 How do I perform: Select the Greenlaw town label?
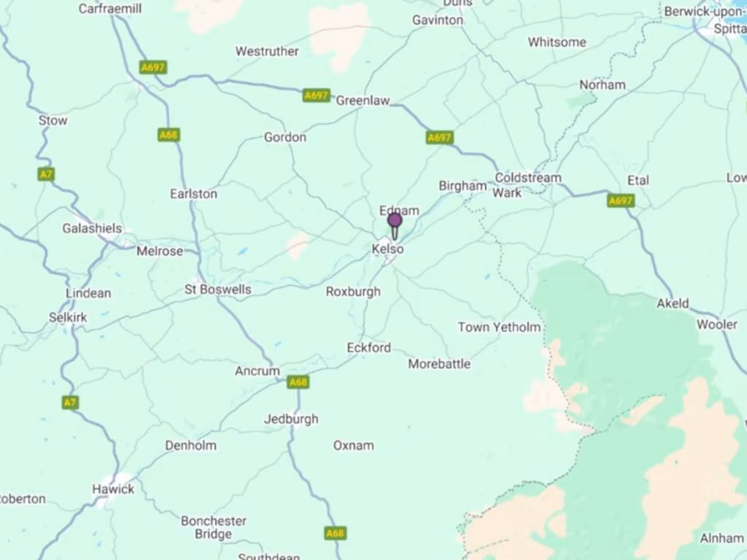(363, 101)
